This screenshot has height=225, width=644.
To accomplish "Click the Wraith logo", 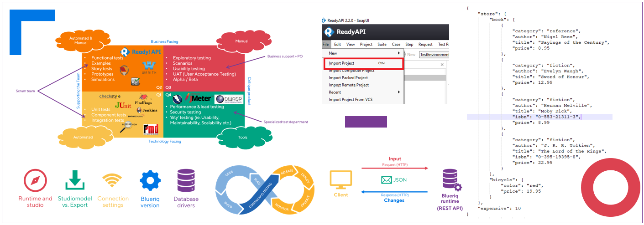I will [x=150, y=67].
